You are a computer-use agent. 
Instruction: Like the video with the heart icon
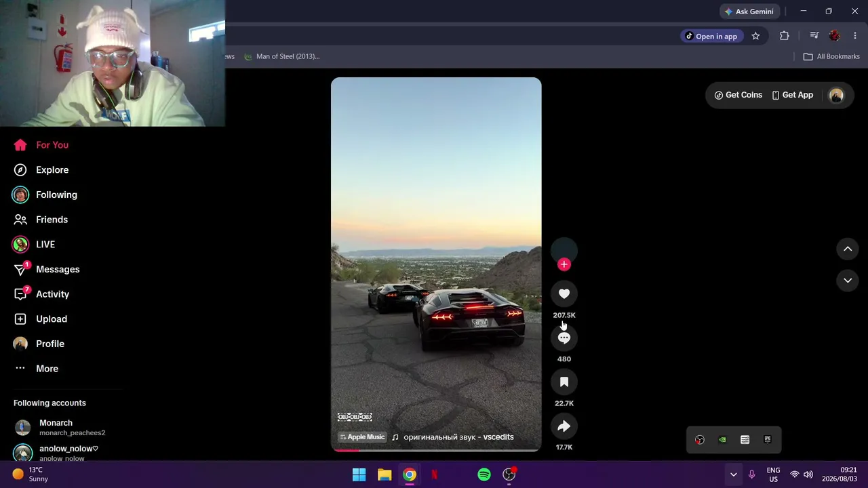(564, 294)
